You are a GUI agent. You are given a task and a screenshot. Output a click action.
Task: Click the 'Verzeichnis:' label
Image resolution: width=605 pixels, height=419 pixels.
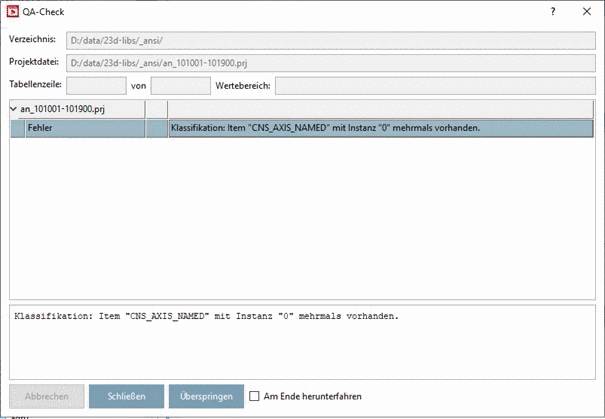(32, 39)
